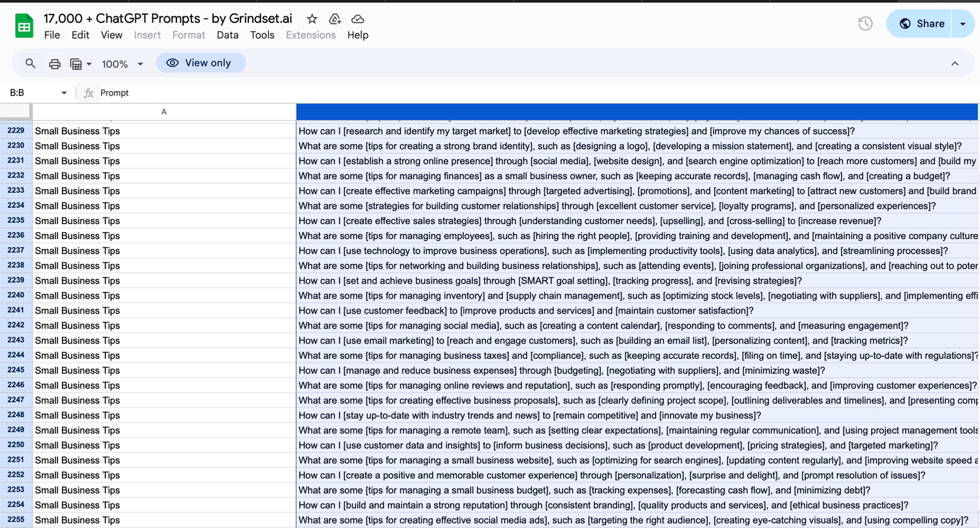Image resolution: width=980 pixels, height=528 pixels.
Task: Click prompt about memorable customer experience
Action: point(638,475)
